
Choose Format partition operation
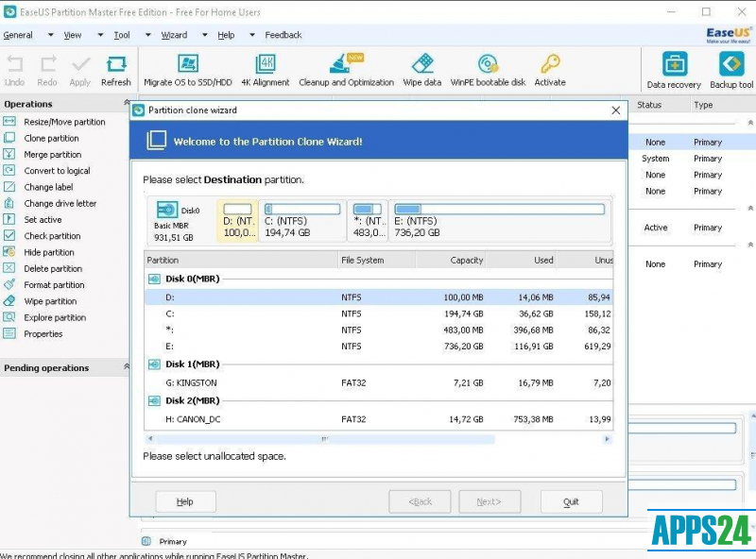click(54, 285)
